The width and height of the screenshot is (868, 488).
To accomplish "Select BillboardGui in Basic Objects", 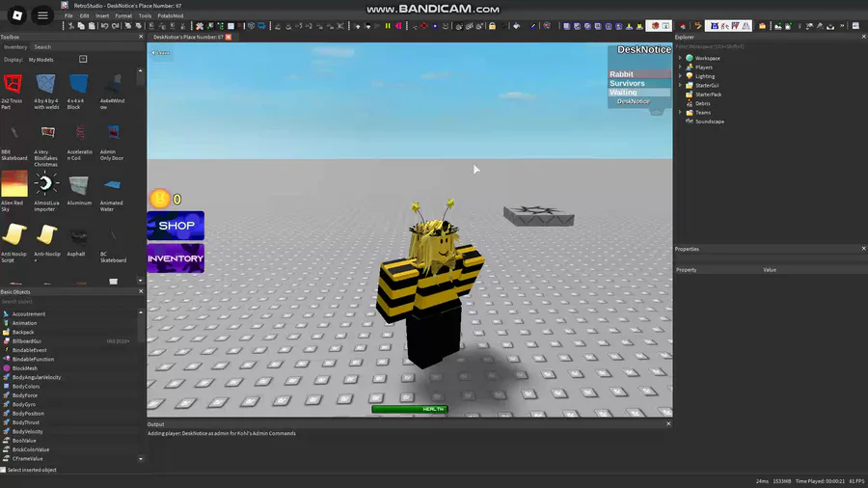I will (x=27, y=341).
